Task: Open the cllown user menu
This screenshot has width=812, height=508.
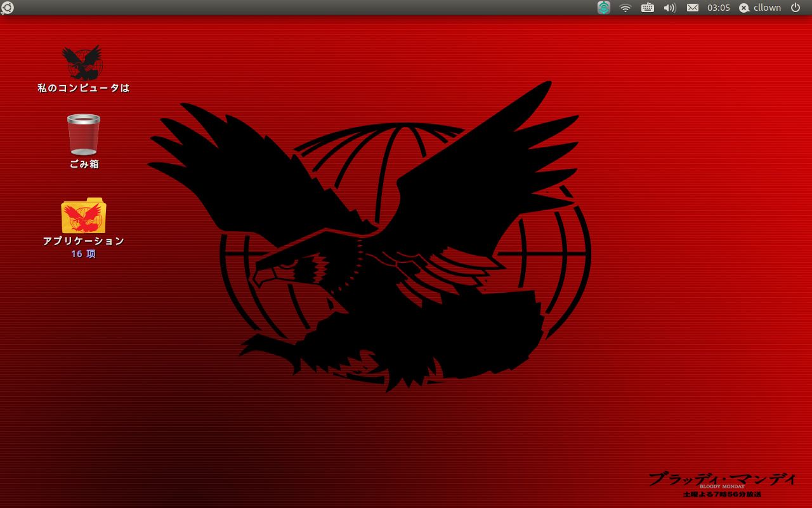Action: (x=767, y=8)
